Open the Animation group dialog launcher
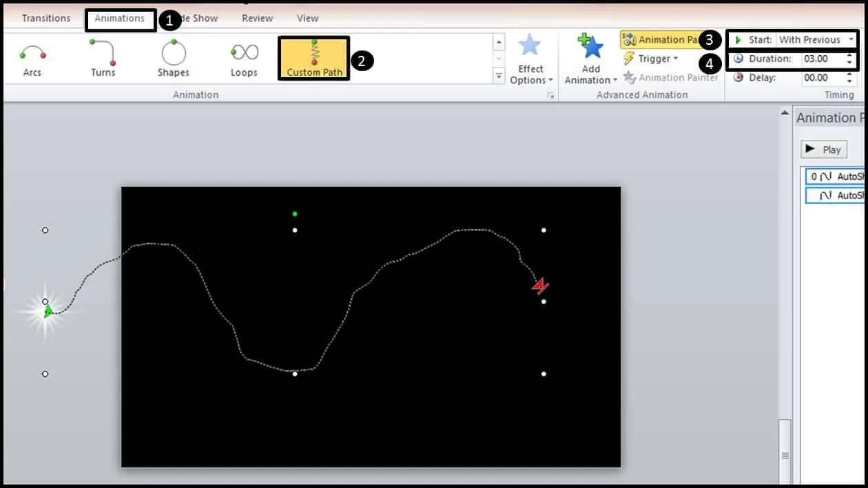The height and width of the screenshot is (488, 868). coord(550,95)
